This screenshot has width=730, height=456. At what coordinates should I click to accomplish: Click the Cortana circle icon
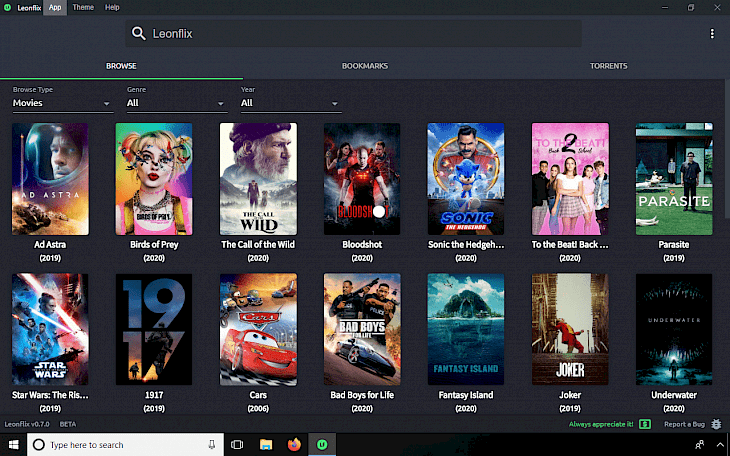tap(39, 445)
